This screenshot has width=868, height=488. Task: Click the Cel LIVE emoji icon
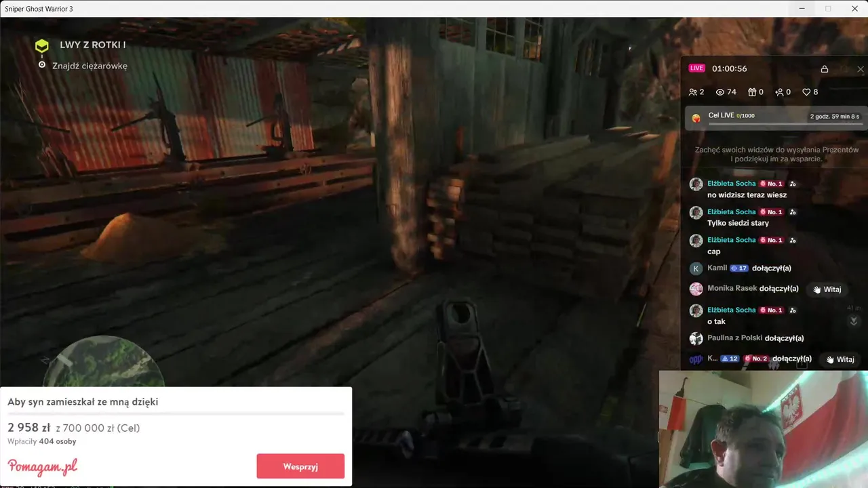(x=696, y=118)
